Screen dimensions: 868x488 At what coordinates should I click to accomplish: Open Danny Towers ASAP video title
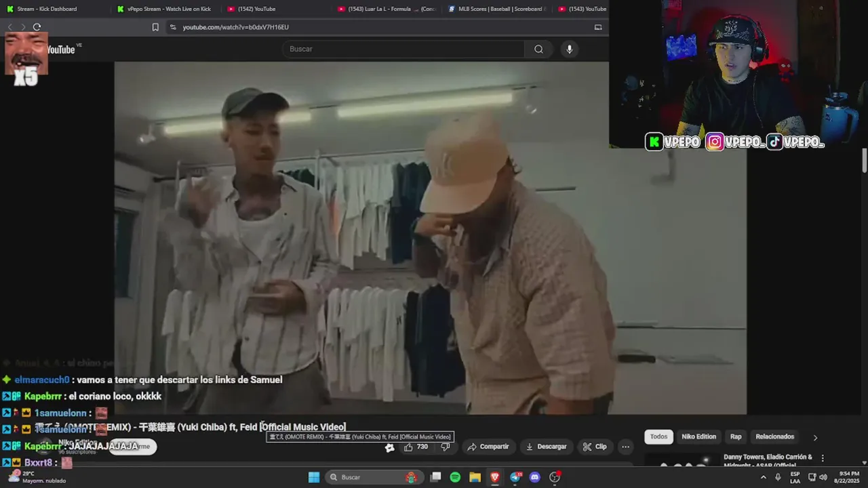(x=768, y=461)
